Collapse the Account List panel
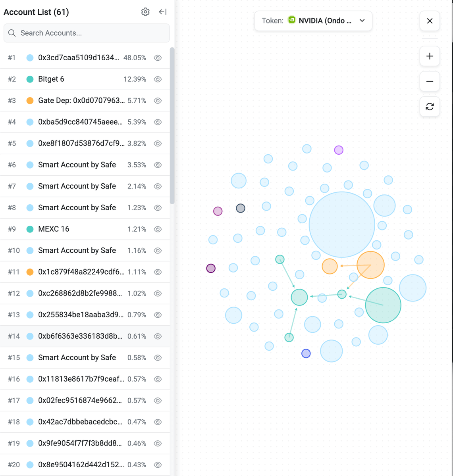453x476 pixels. [163, 12]
